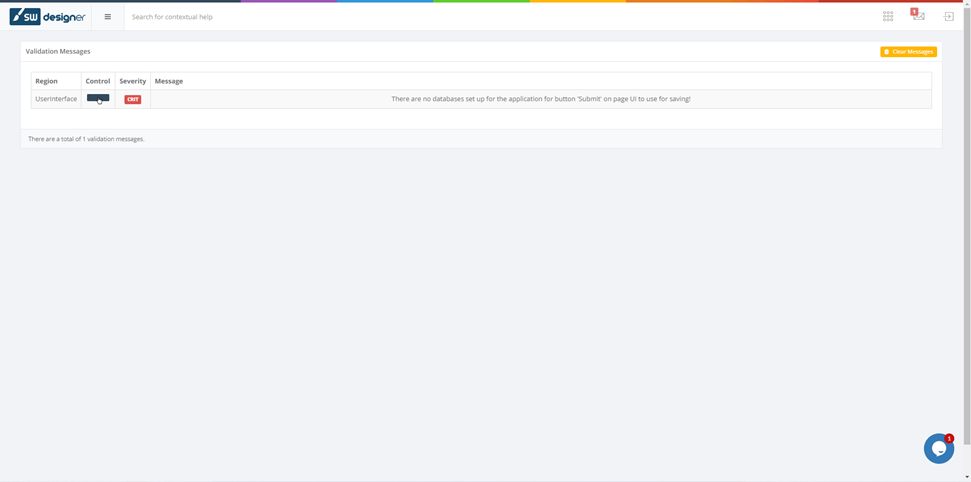
Task: Select the Severity column header
Action: pyautogui.click(x=133, y=81)
